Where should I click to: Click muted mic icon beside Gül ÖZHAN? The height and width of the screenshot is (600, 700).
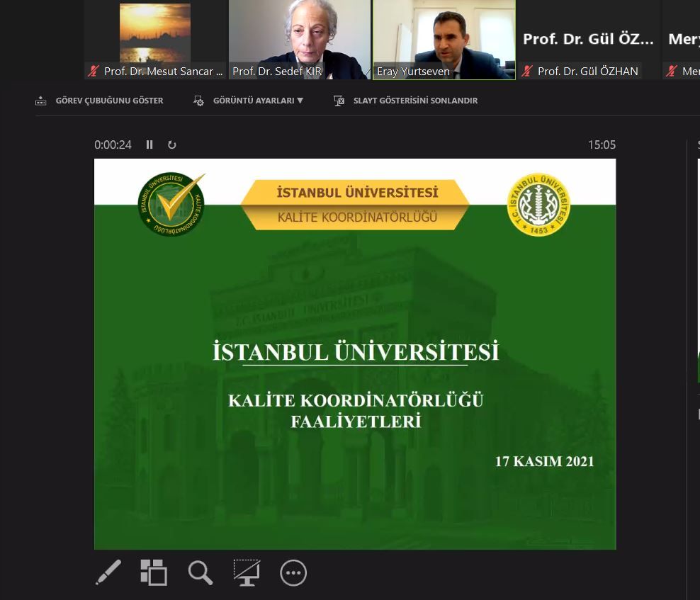click(527, 72)
